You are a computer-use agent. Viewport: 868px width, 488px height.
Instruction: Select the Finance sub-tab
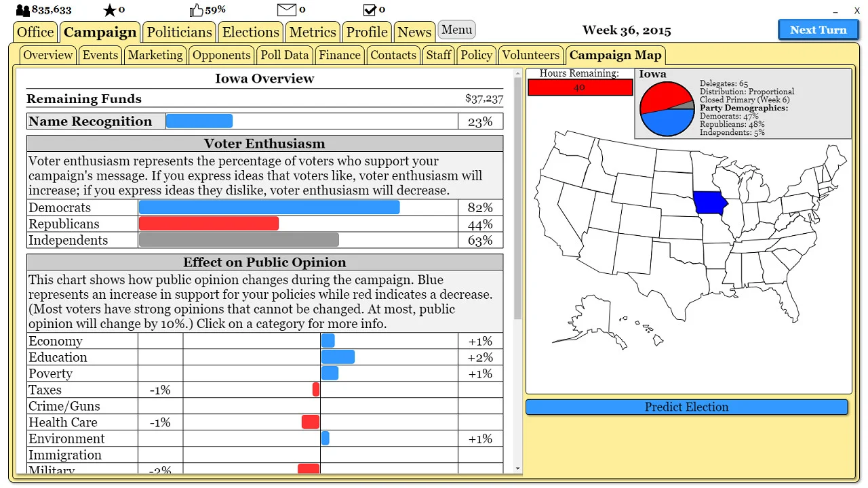pyautogui.click(x=339, y=55)
